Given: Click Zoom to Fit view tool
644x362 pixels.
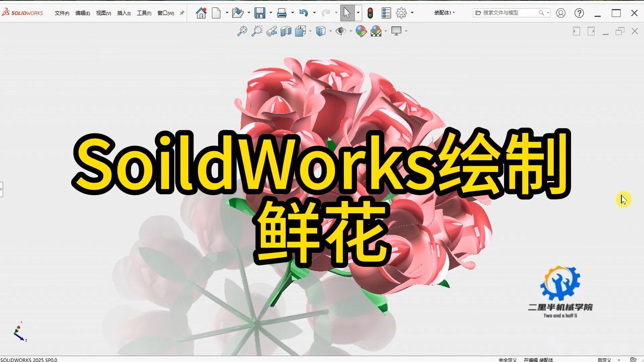Looking at the screenshot, I should 242,31.
